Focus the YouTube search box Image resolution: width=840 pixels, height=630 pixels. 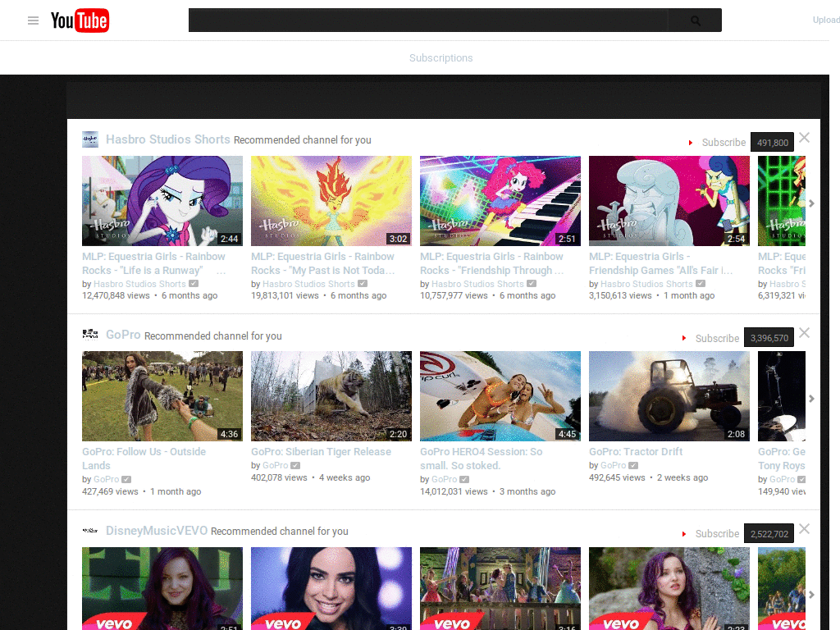[428, 21]
